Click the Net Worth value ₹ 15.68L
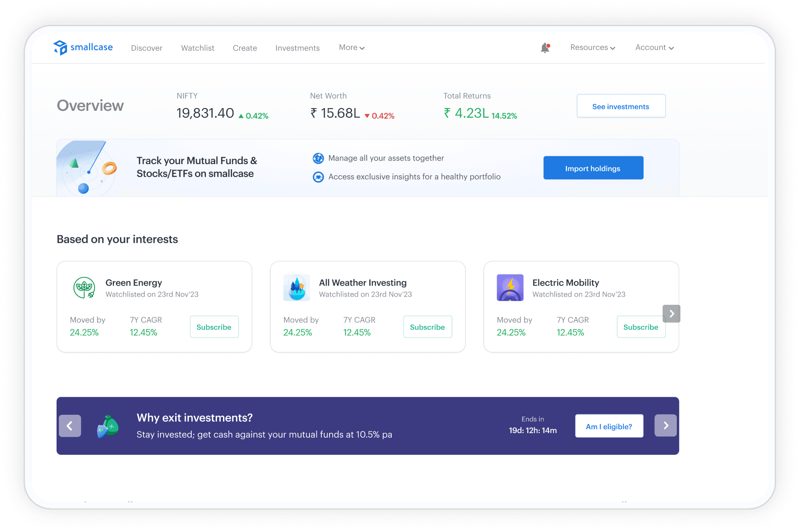The width and height of the screenshot is (800, 532). pyautogui.click(x=335, y=113)
